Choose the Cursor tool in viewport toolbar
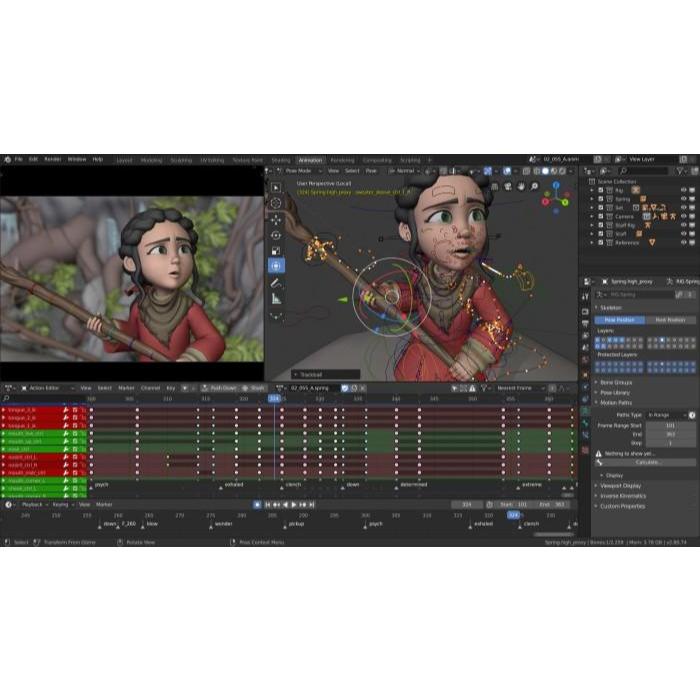Image resolution: width=700 pixels, height=700 pixels. click(276, 202)
